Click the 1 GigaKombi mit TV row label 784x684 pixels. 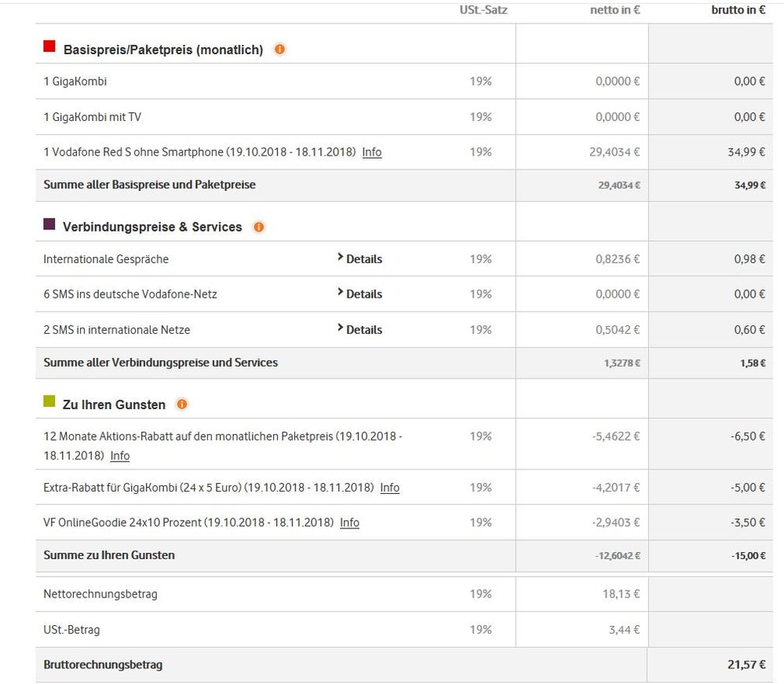(93, 117)
